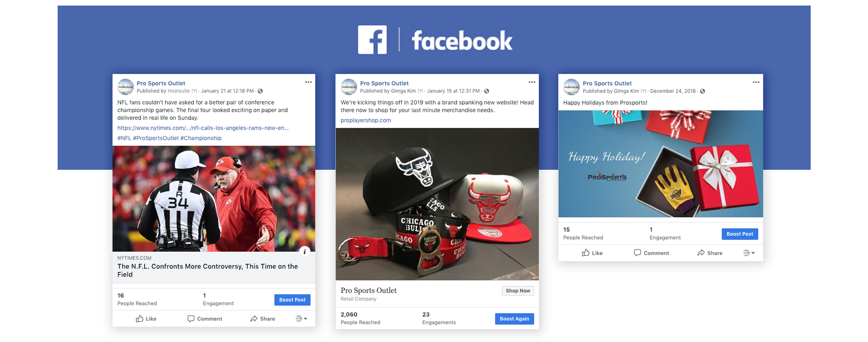The width and height of the screenshot is (868, 342).
Task: Open three-dot menu on NFL post
Action: click(308, 82)
